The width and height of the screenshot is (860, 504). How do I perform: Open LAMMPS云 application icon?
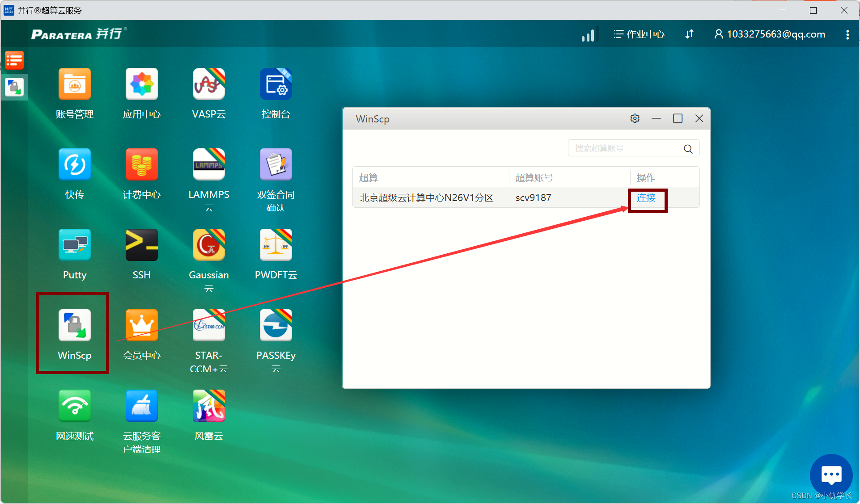[x=208, y=165]
